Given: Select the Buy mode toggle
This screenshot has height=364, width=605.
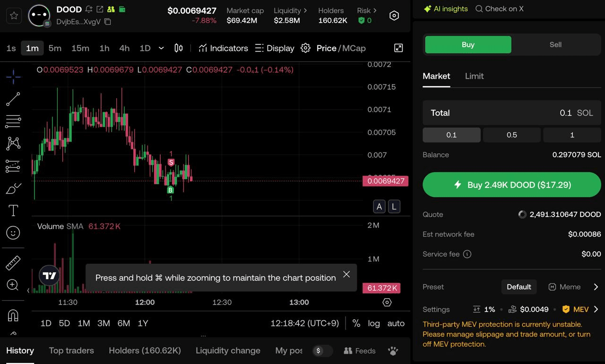Looking at the screenshot, I should coord(468,44).
